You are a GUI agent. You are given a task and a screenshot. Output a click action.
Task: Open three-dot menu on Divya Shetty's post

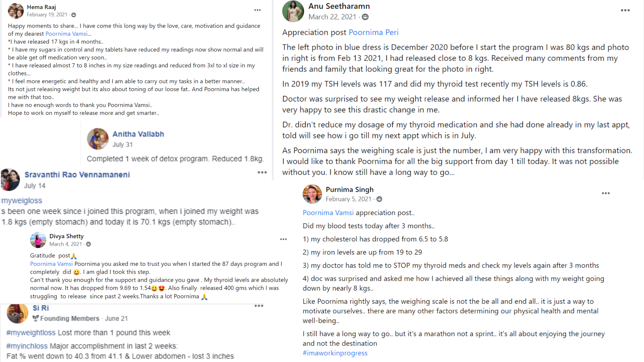[x=283, y=239]
